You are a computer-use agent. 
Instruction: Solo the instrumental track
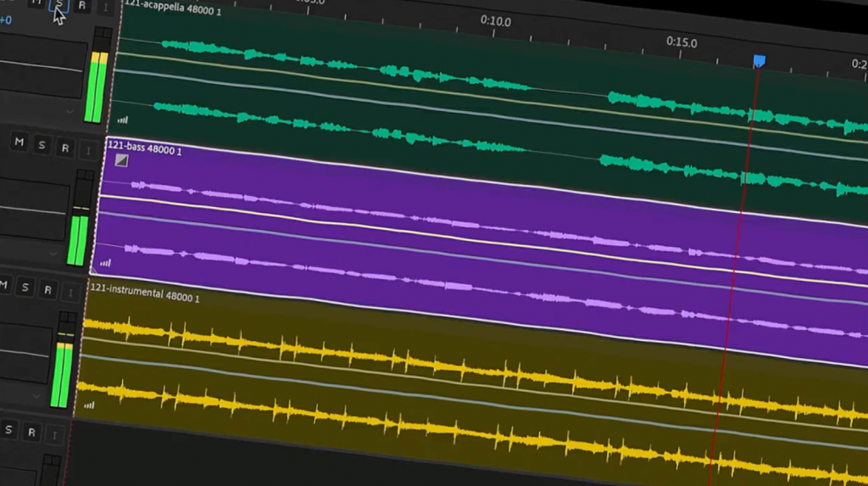pos(25,288)
